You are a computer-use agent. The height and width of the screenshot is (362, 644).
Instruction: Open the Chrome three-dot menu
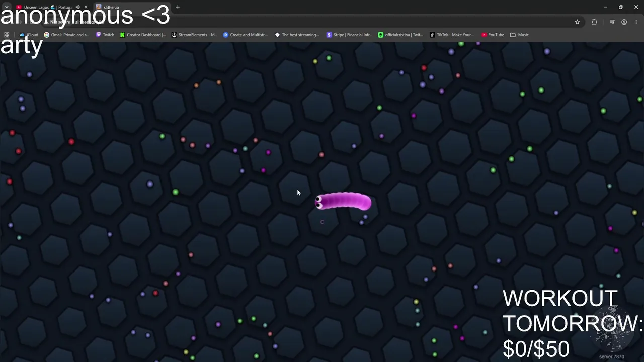coord(636,22)
